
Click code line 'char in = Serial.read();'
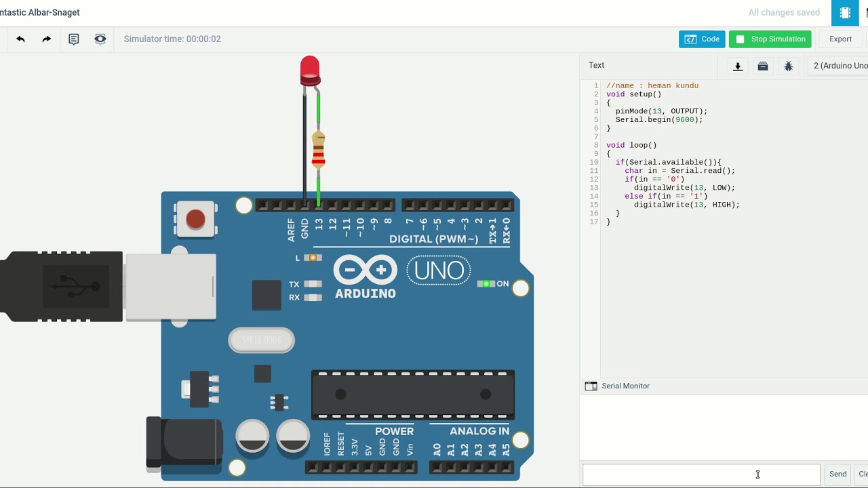click(x=680, y=171)
